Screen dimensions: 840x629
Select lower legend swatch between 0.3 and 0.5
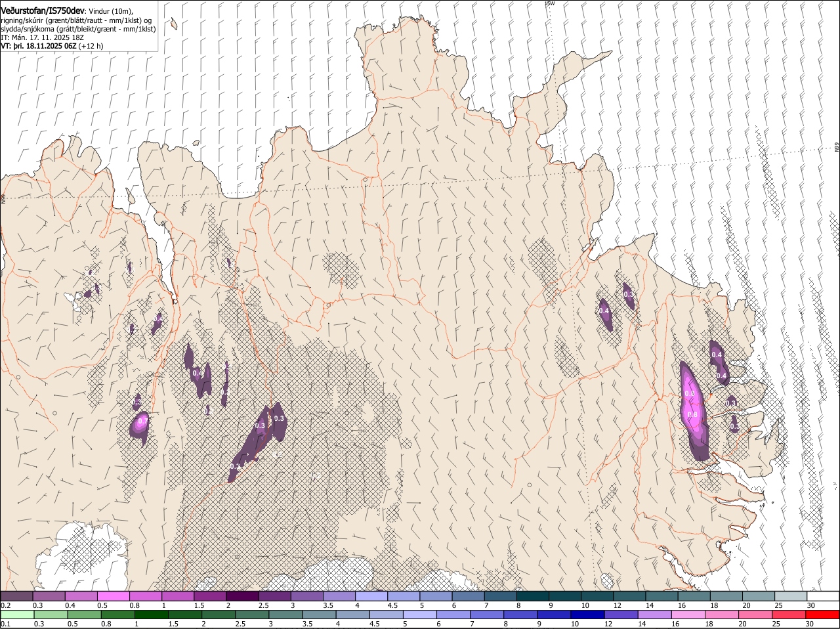[x=50, y=615]
